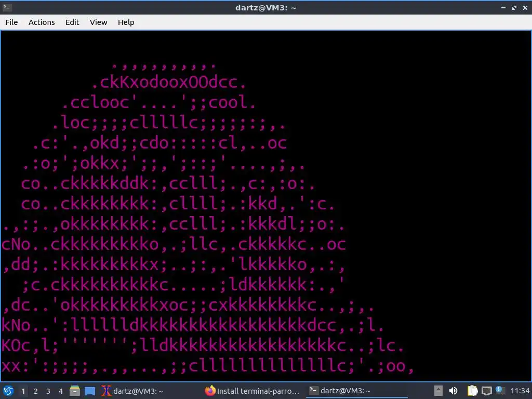Viewport: 532px width, 399px height.
Task: Launch the file manager from the panel
Action: [x=75, y=391]
